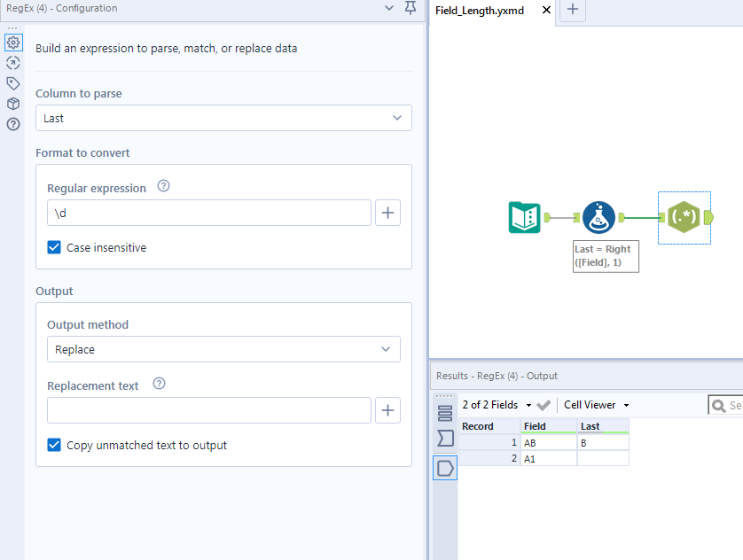Click the sigma summary icon in results
The image size is (743, 560).
445,439
